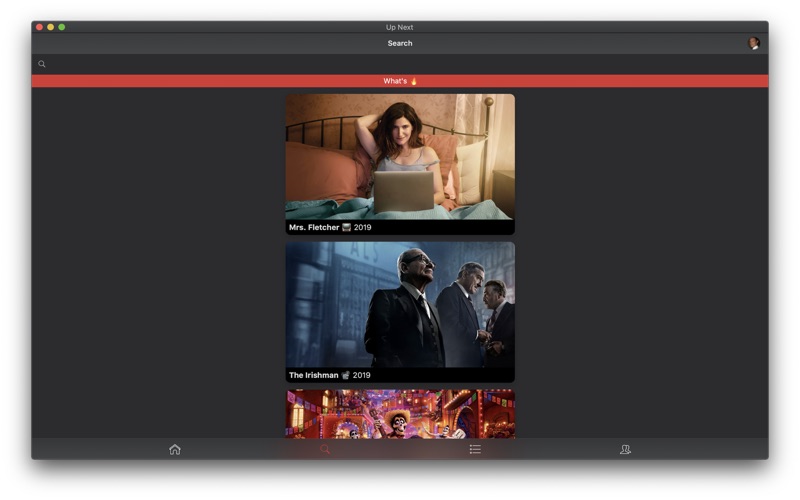Maximize the Up Next window
Viewport: 800px width, 500px height.
click(62, 27)
